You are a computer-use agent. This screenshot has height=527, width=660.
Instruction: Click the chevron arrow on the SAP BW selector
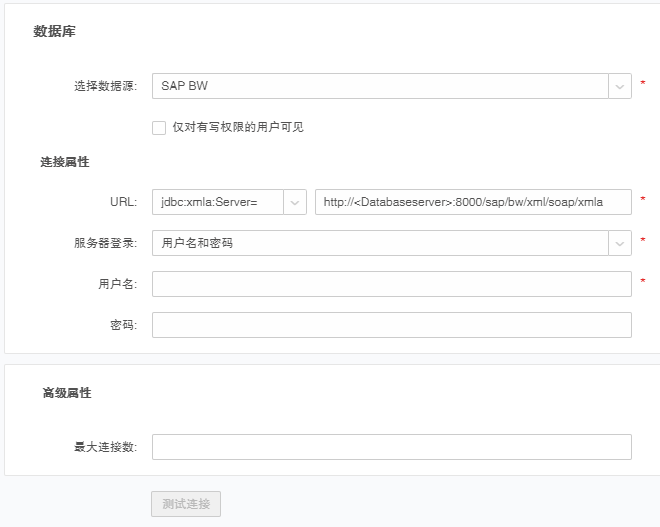coord(620,86)
